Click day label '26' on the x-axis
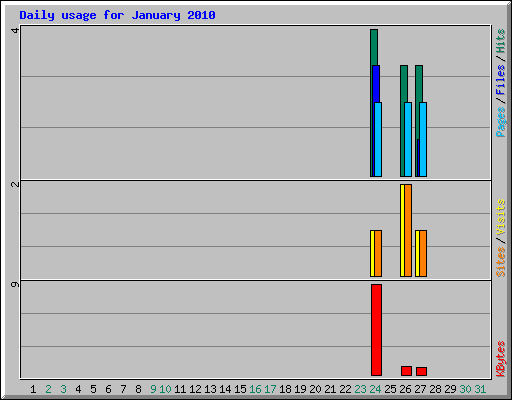Viewport: 512px width, 400px height. click(x=405, y=389)
